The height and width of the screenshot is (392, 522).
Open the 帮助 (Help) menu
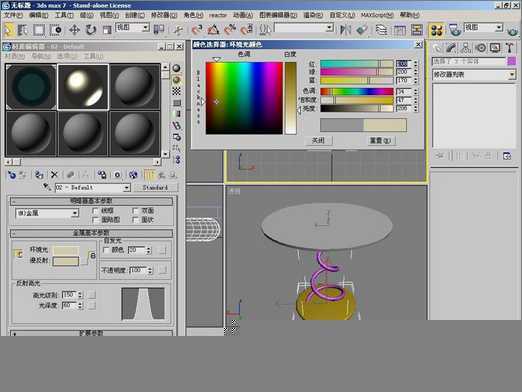pos(409,15)
